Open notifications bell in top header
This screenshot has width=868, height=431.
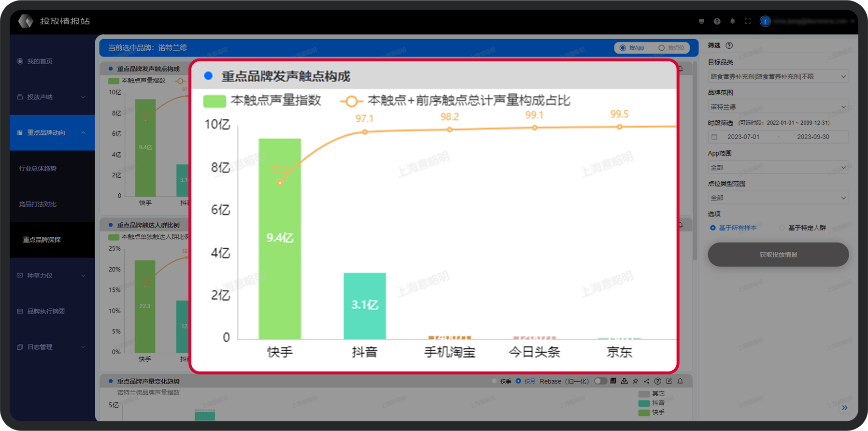coord(732,21)
